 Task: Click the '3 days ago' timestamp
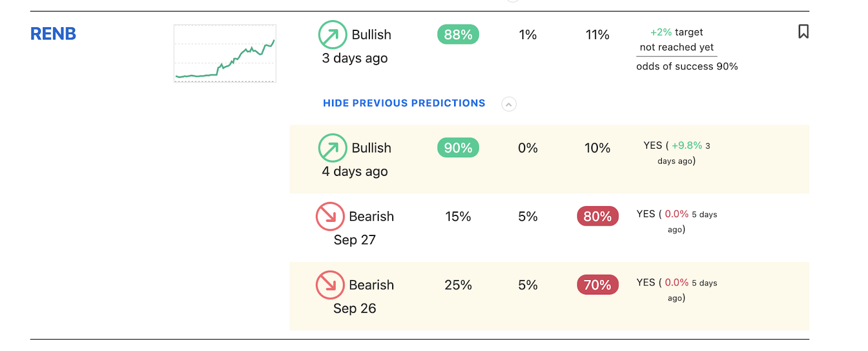(355, 58)
